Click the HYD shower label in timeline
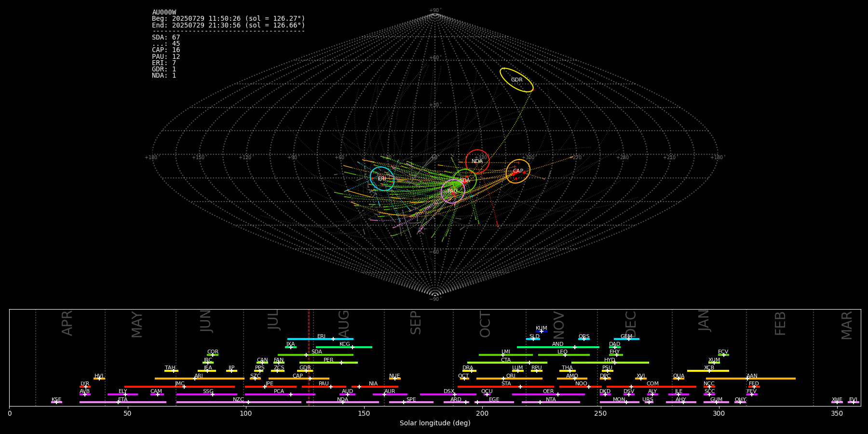The image size is (868, 434). coord(610,360)
